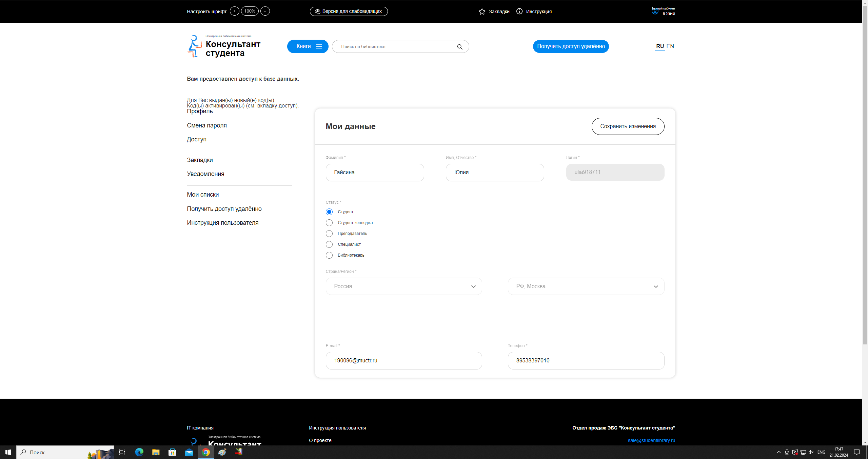Click the Windows taskbar search box
This screenshot has height=459, width=868.
click(x=65, y=452)
